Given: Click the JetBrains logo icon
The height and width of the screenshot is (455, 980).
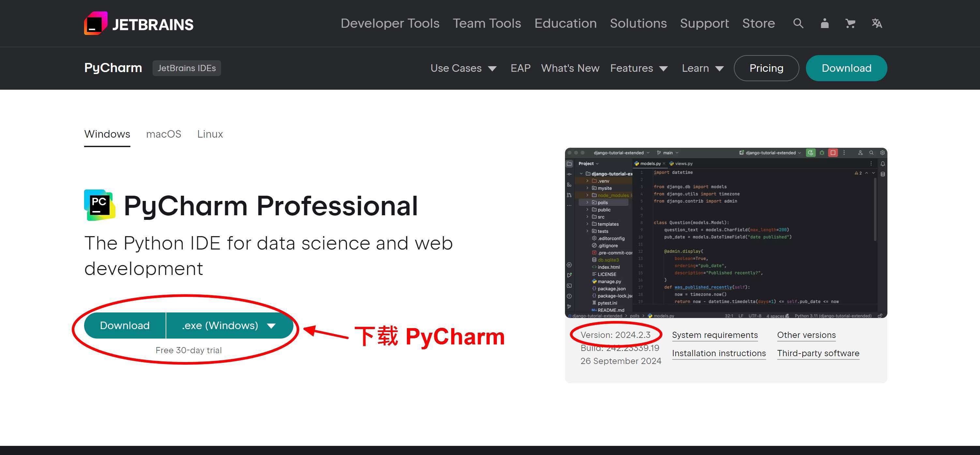Looking at the screenshot, I should 96,23.
